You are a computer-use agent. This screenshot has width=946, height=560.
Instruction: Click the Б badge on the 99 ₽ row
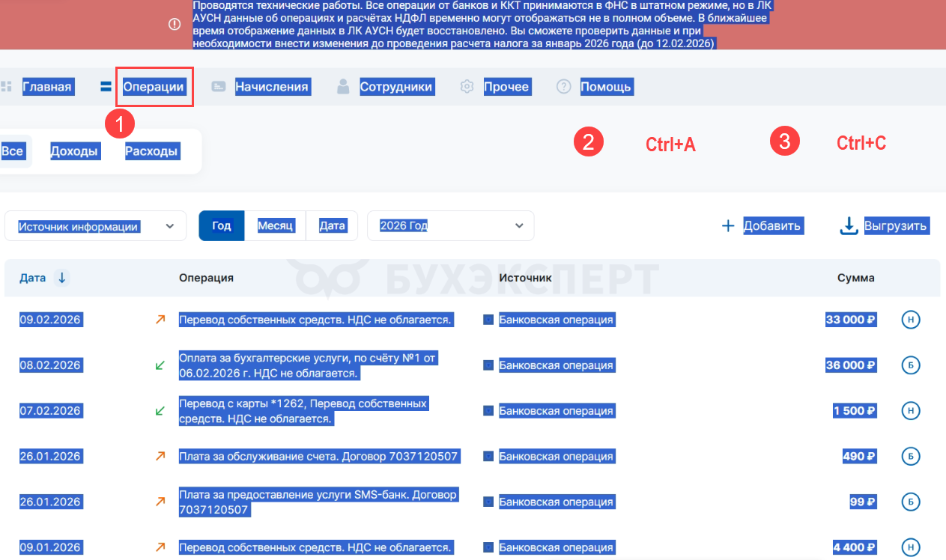point(910,502)
